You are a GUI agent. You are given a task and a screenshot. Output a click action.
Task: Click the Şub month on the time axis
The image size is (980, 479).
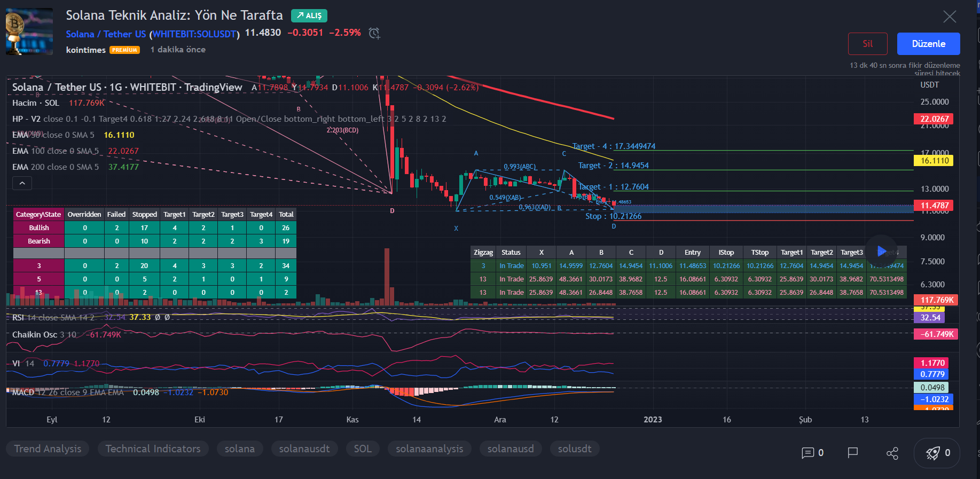point(805,420)
